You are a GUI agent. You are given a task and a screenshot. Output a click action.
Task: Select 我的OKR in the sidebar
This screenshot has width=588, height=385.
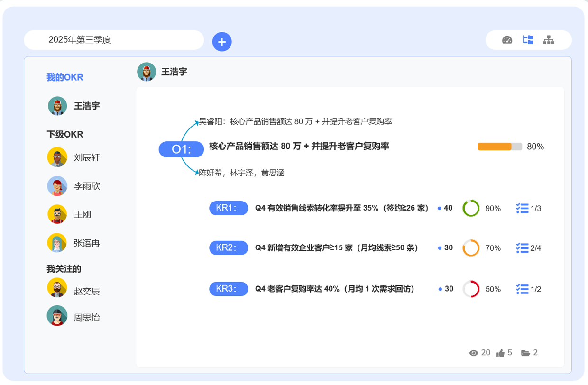[x=65, y=77]
